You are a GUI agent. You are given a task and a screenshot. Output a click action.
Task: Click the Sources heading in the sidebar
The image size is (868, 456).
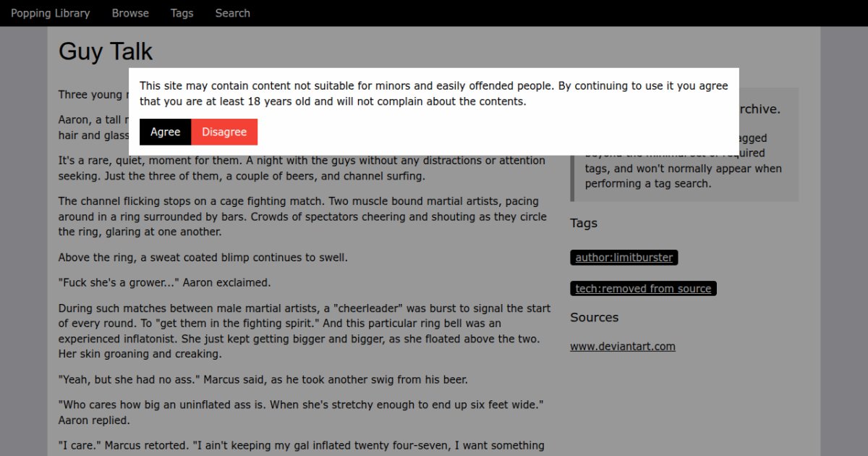tap(594, 318)
